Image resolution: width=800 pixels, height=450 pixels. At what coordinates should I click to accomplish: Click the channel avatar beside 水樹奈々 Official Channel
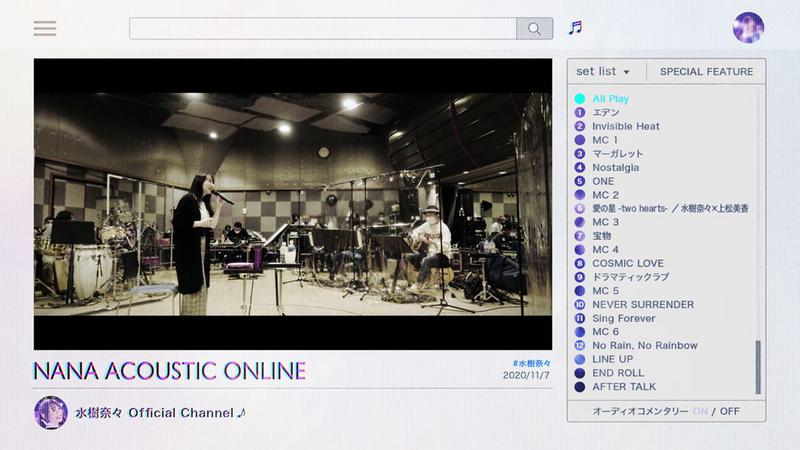[x=51, y=412]
